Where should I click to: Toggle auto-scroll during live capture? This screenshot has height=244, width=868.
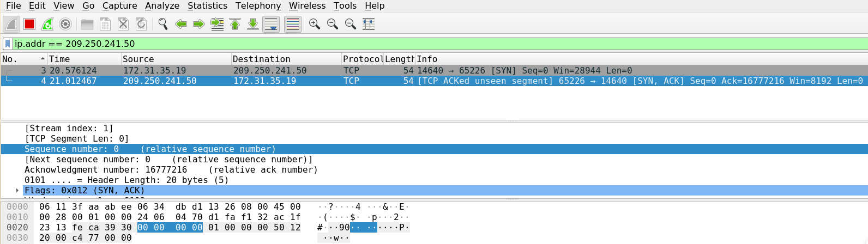click(271, 24)
